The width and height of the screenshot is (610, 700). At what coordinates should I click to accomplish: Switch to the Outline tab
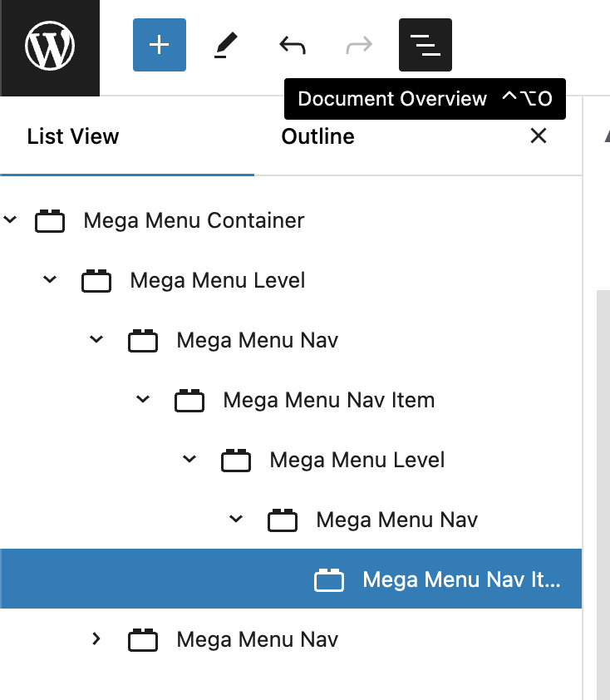(318, 136)
